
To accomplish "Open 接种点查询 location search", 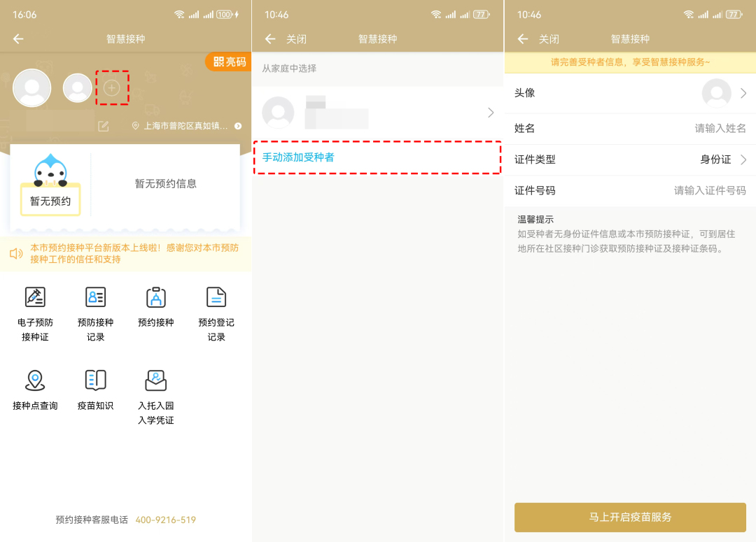I will (35, 380).
